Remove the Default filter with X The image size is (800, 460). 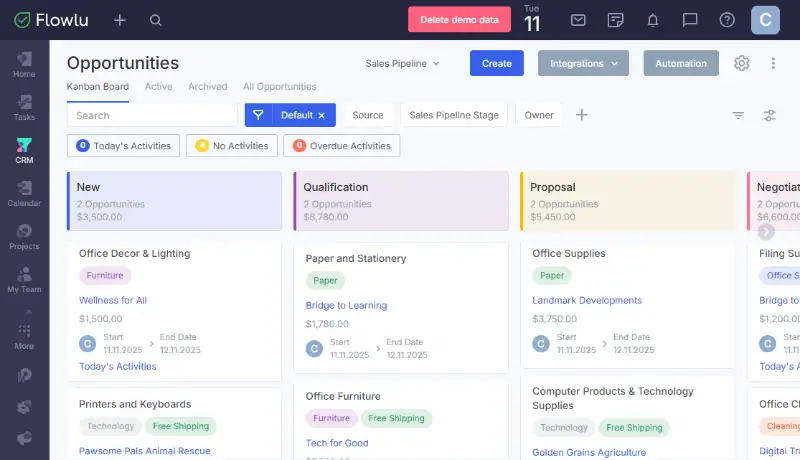tap(321, 115)
